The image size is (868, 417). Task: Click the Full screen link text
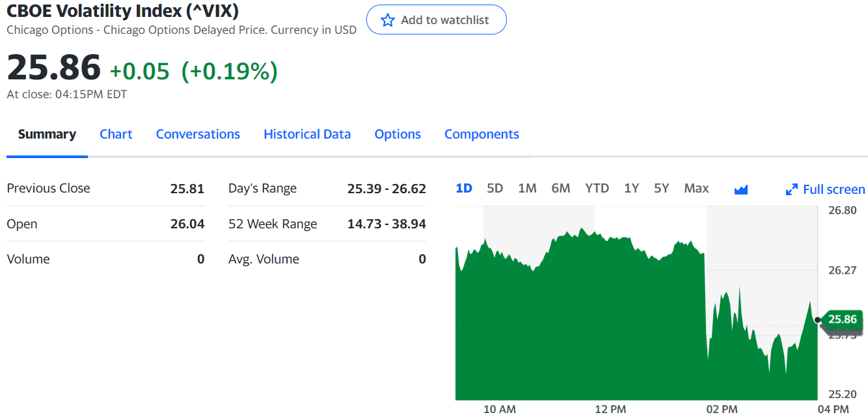834,189
